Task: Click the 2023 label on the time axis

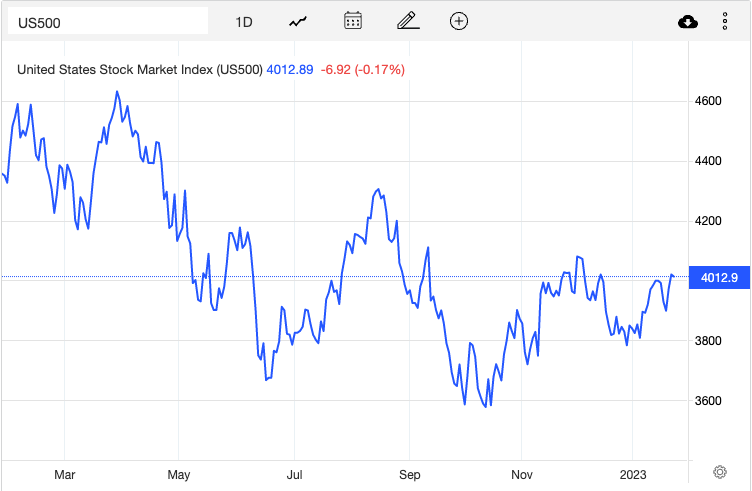Action: pos(633,475)
